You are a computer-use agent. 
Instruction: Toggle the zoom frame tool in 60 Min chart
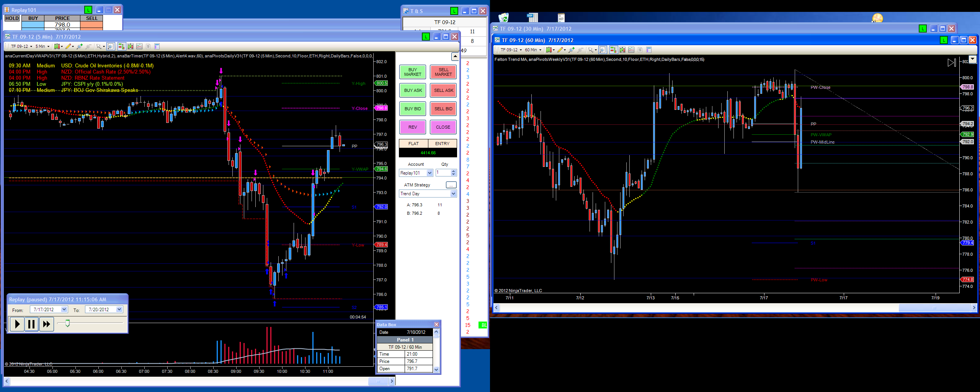[602, 50]
